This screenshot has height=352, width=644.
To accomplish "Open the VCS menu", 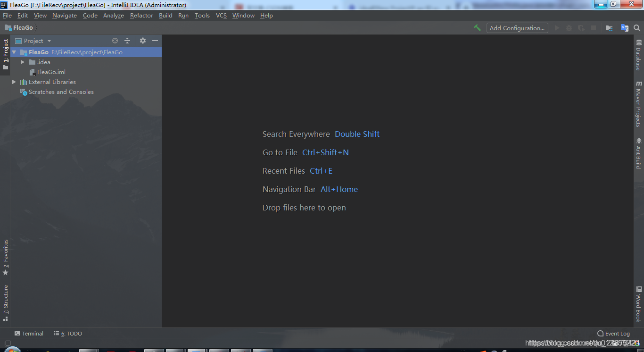I will 221,16.
